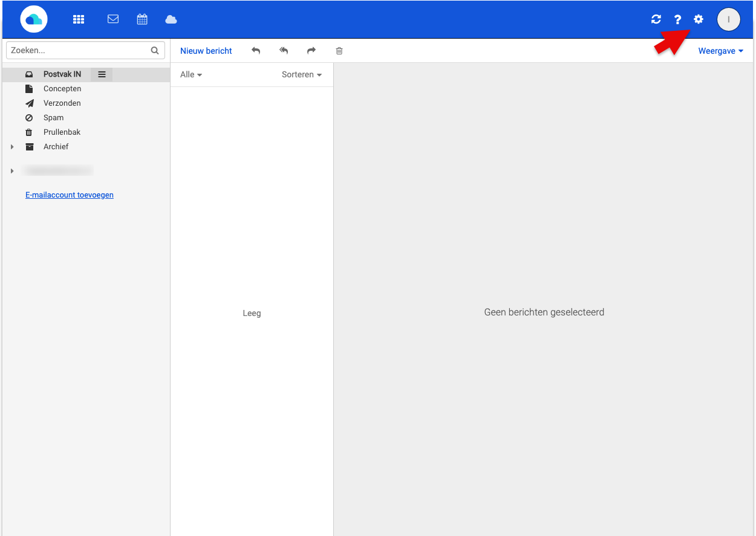Open the Calendar app icon
The height and width of the screenshot is (536, 756).
point(142,19)
